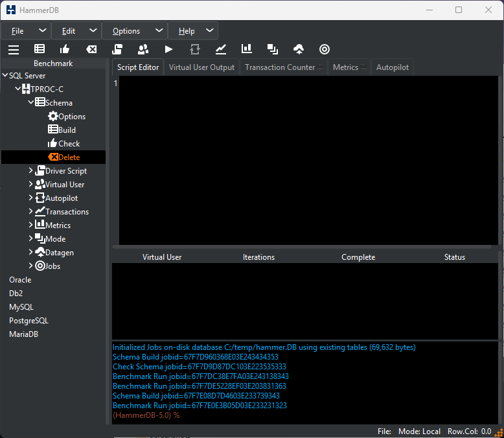Click the console prompt line (HammerDB-5.0) %
This screenshot has width=504, height=438.
pos(146,415)
